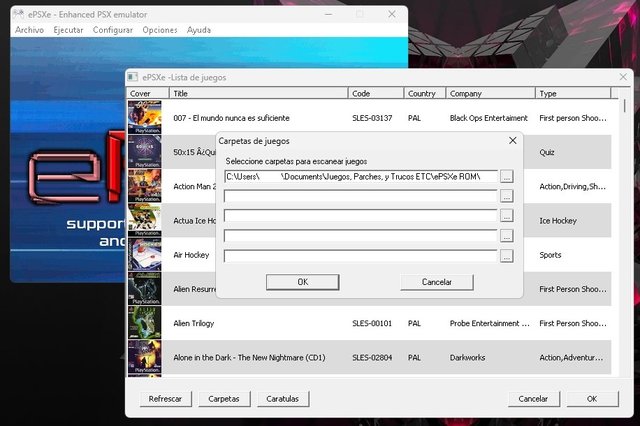Click company "Black Ops Entertaiment"

[489, 118]
